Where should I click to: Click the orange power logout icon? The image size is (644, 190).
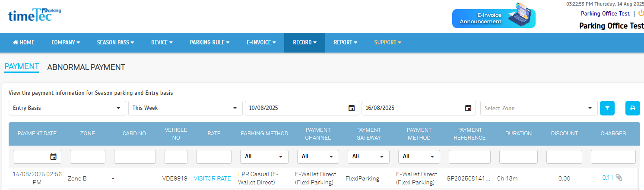click(x=641, y=13)
